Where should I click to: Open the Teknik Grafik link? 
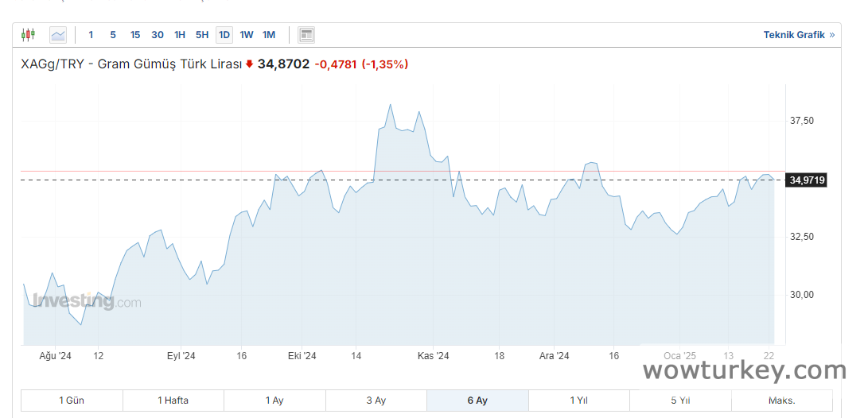coord(794,35)
